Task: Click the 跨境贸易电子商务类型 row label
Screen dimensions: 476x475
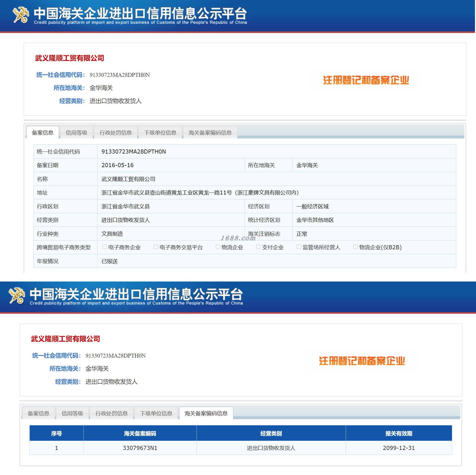Action: (64, 247)
